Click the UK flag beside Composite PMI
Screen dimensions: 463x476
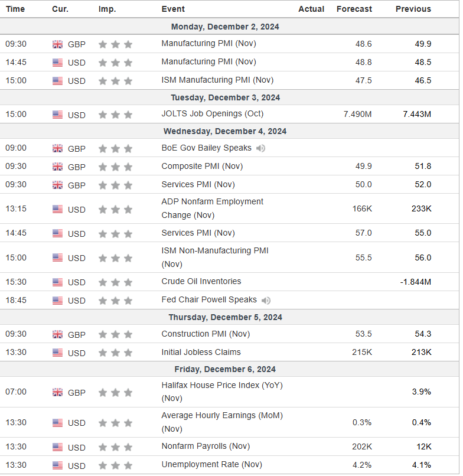click(57, 167)
